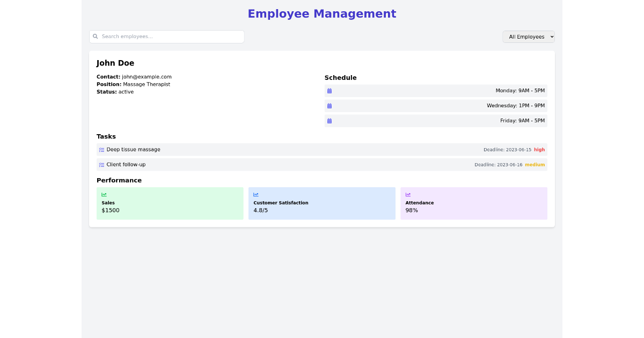Click the task list icon for Deep tissue massage
This screenshot has height=338, width=644.
coord(102,150)
